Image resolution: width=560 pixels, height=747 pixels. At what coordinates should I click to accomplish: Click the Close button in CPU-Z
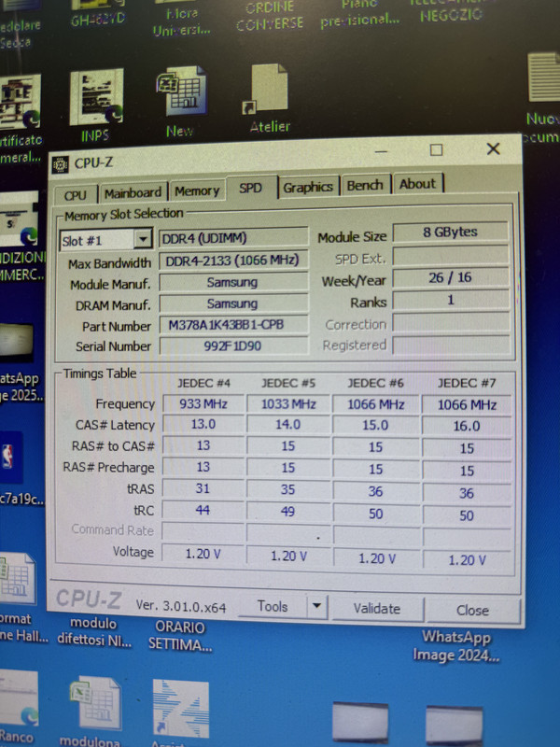(x=472, y=611)
